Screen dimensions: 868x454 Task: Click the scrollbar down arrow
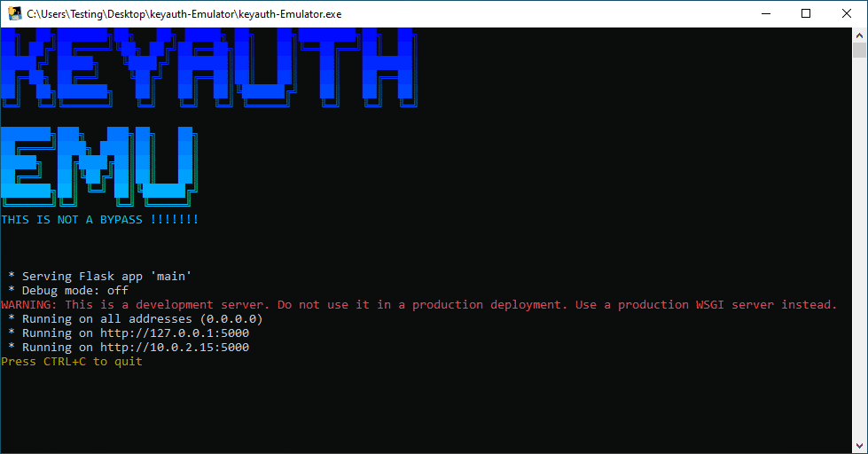(x=859, y=446)
